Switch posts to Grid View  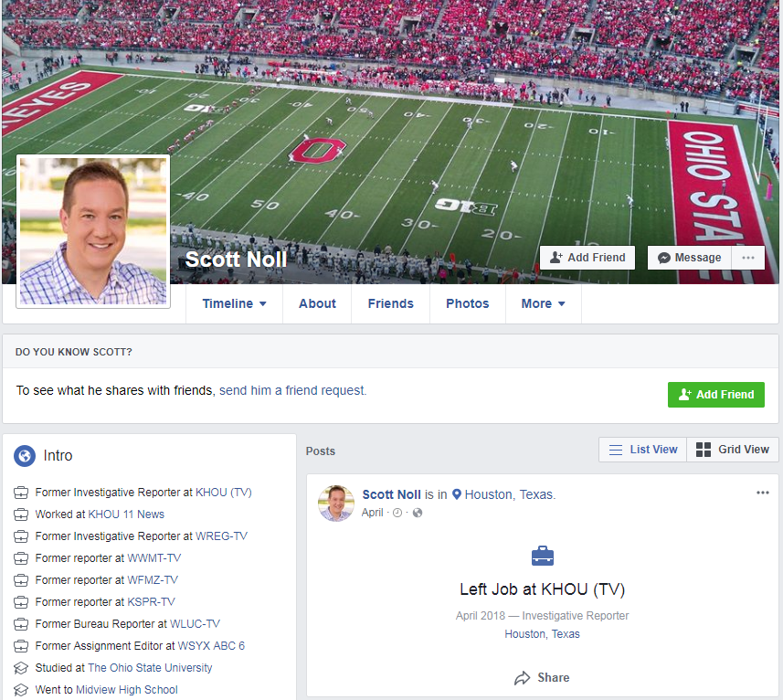point(732,449)
